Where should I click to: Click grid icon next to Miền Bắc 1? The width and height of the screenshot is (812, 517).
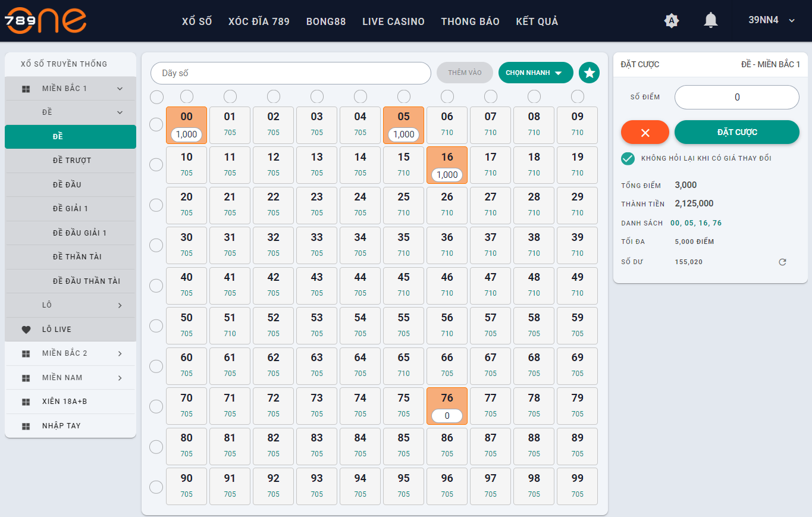click(x=26, y=89)
